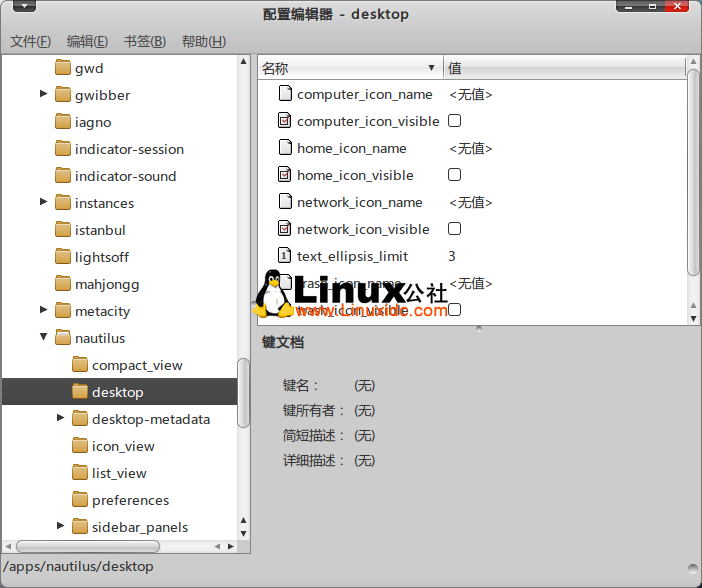Open the window menu arrow in title bar

(x=24, y=6)
